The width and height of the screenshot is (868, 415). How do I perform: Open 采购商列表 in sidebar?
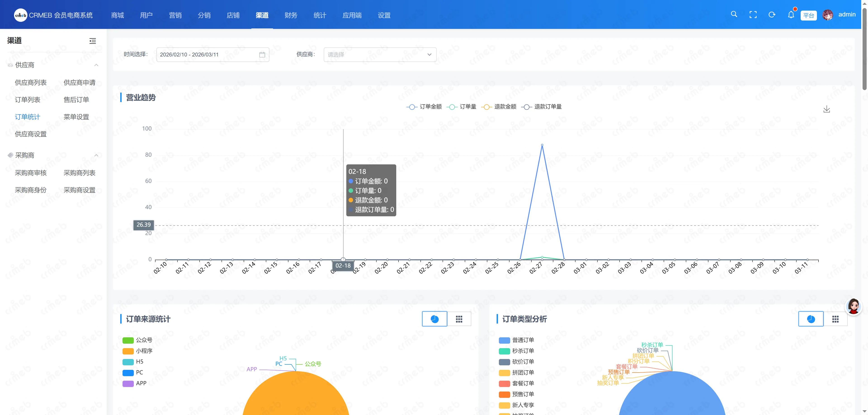coord(80,173)
